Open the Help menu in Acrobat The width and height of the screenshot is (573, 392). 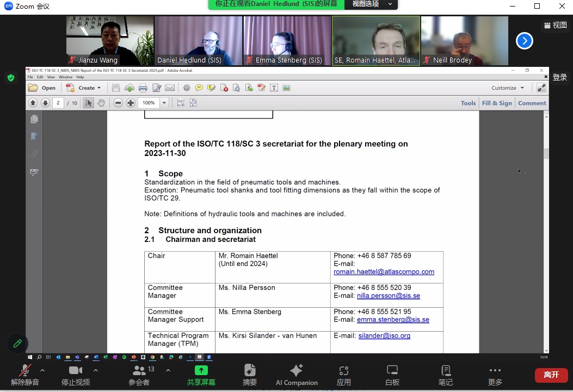[80, 77]
